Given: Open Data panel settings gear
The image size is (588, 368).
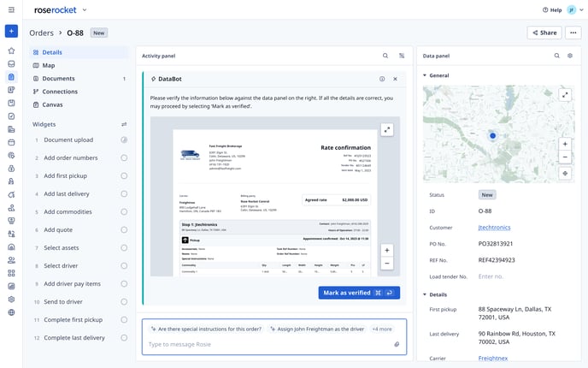Looking at the screenshot, I should pos(570,56).
